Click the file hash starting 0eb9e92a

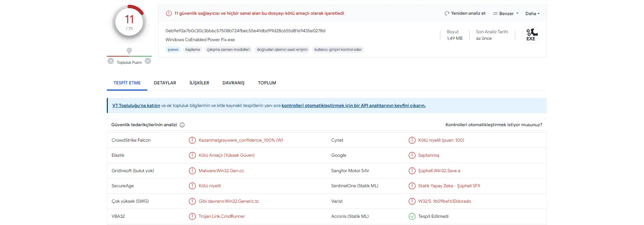tap(245, 31)
